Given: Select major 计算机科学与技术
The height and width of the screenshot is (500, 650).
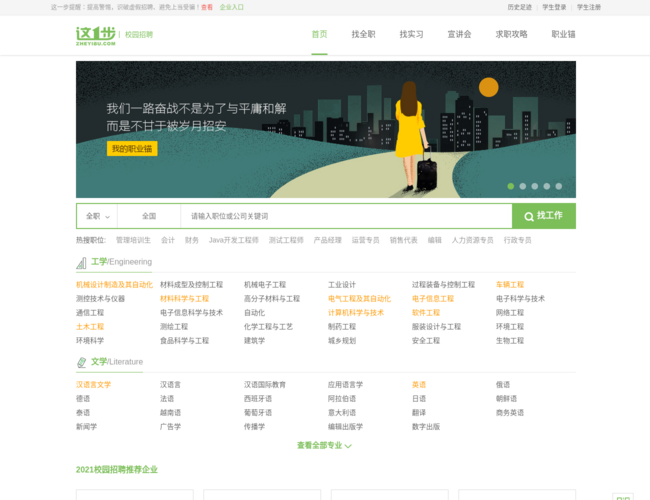Looking at the screenshot, I should 356,313.
